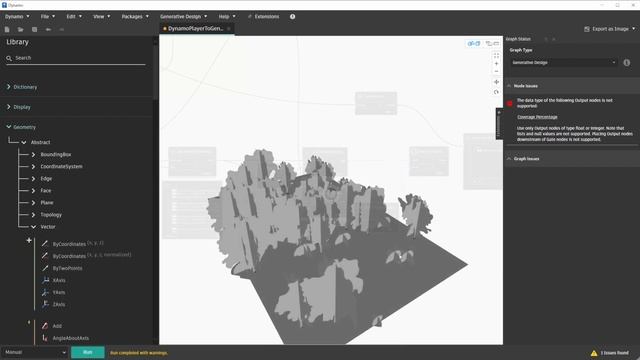Expand the Display library category
The height and width of the screenshot is (360, 640).
click(8, 107)
